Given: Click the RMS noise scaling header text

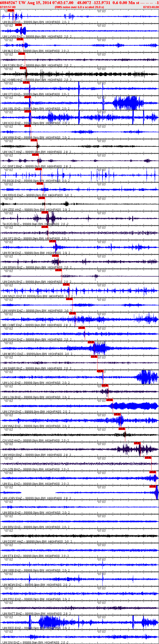Looking at the screenshot, I should (x=79, y=7).
